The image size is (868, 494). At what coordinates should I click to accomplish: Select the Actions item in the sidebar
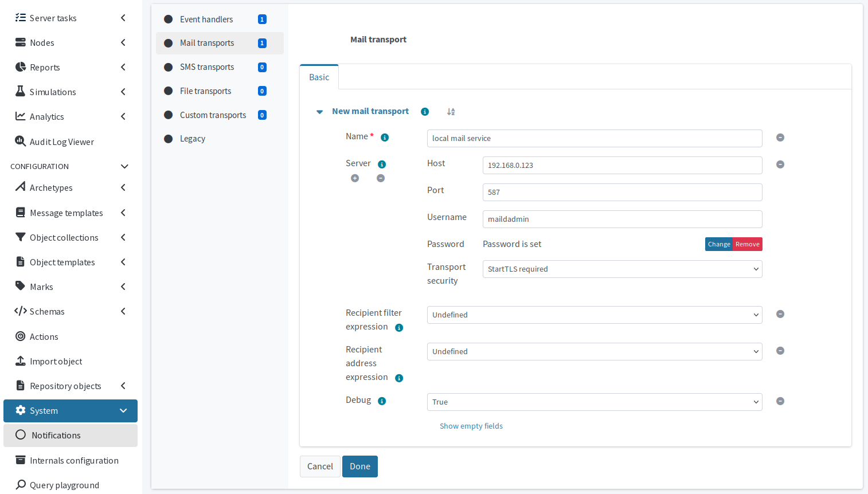pos(43,336)
